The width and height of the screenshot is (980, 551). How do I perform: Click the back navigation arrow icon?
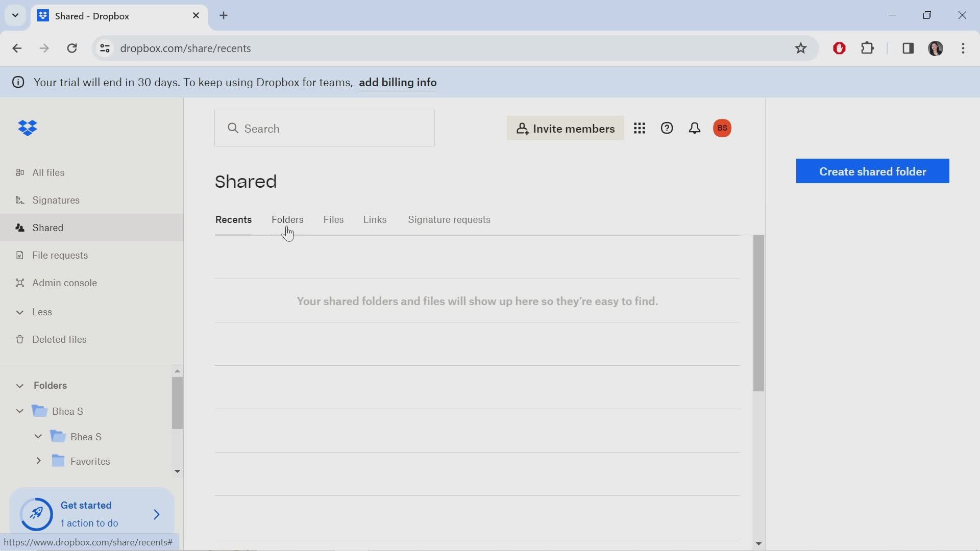coord(17,48)
